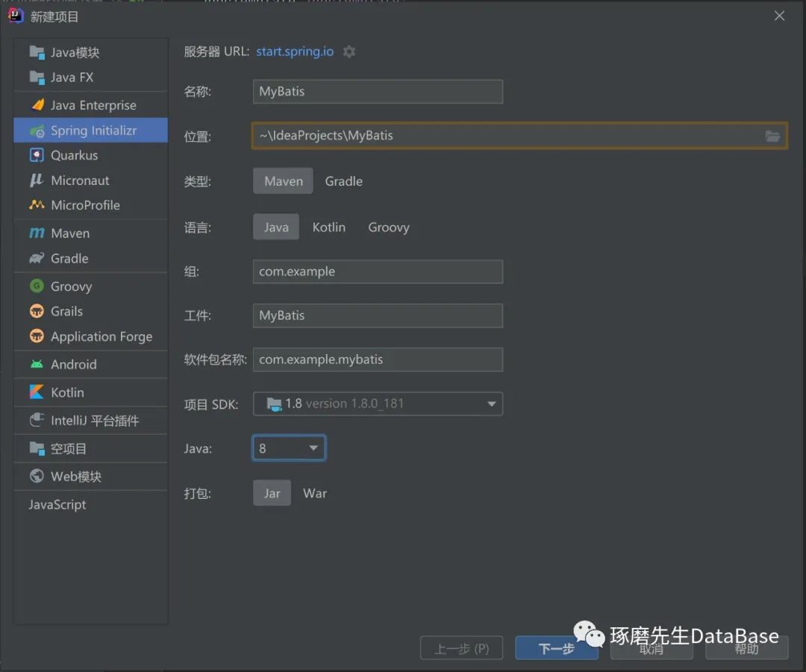Select Gradle project type
Viewport: 806px width, 672px height.
pos(344,180)
